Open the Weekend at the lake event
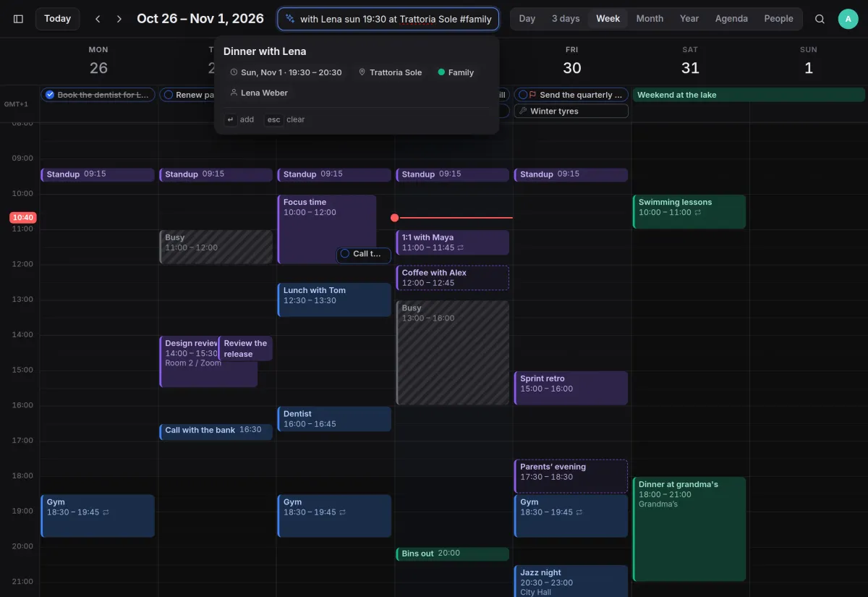Image resolution: width=868 pixels, height=597 pixels. (749, 95)
